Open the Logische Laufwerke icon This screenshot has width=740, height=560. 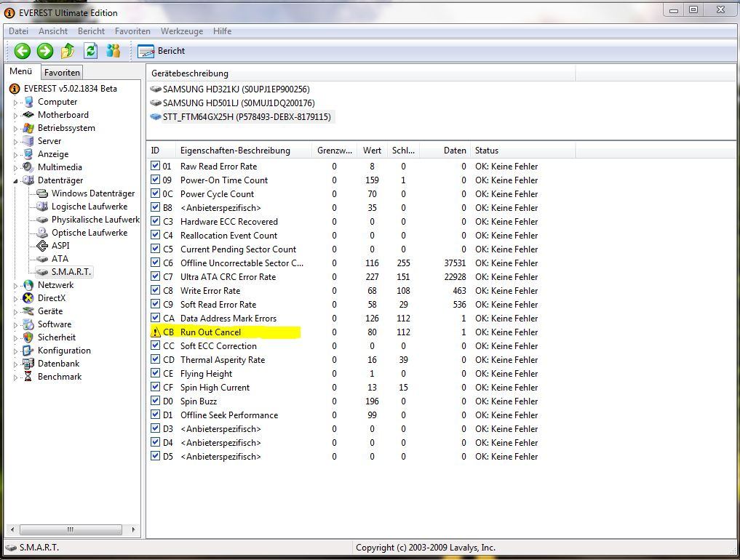(x=42, y=206)
